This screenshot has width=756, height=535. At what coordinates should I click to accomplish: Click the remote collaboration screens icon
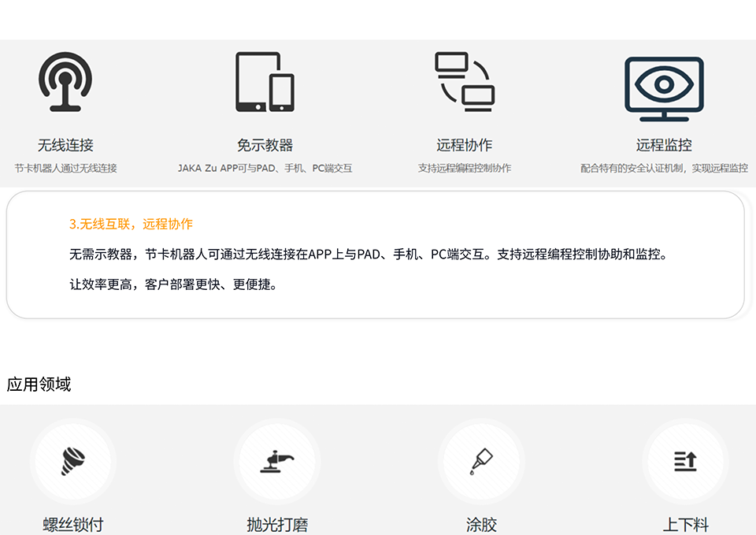(x=465, y=82)
